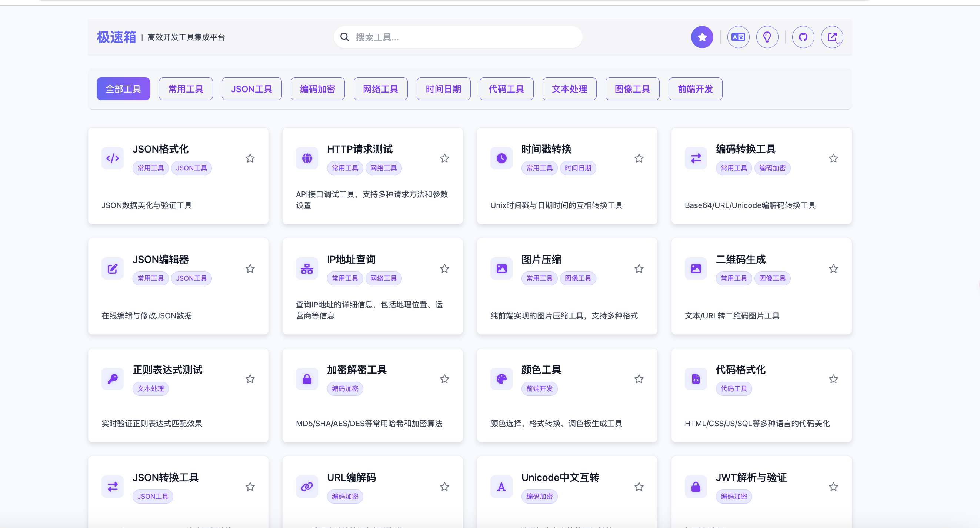Star the 编码转换工具 card

pyautogui.click(x=833, y=158)
